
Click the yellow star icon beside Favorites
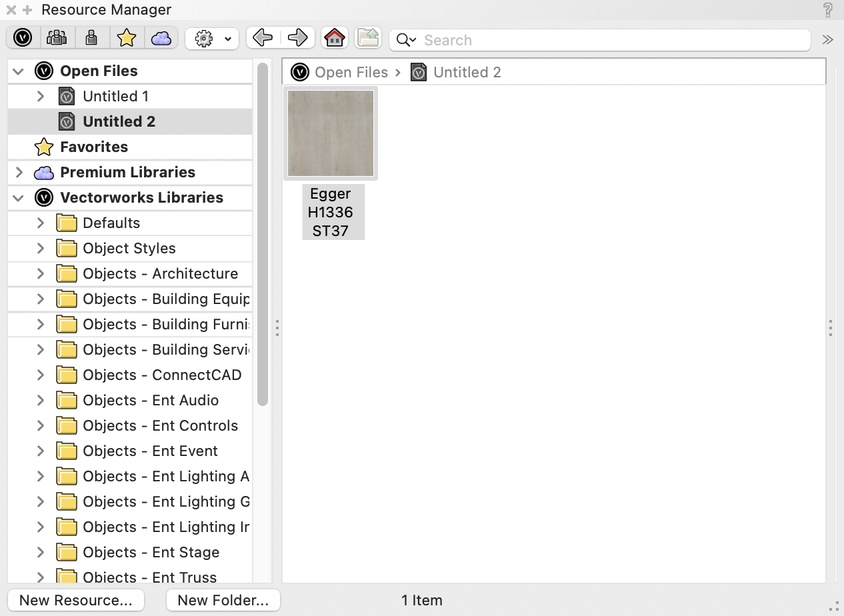[x=44, y=147]
